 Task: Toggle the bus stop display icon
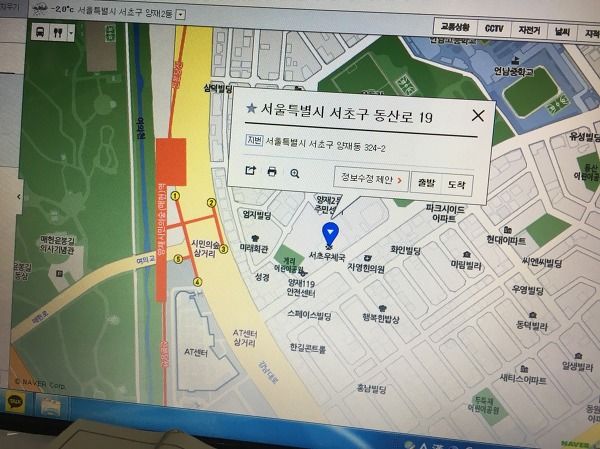41,32
